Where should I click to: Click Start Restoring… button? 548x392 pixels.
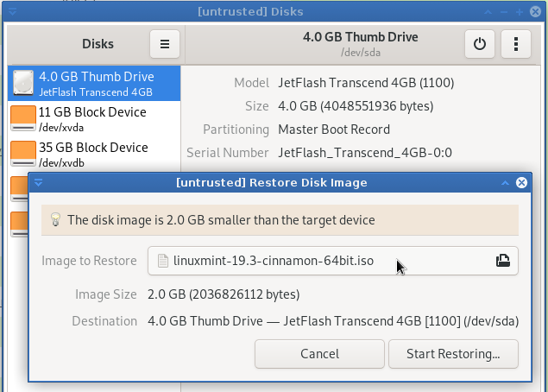(453, 354)
